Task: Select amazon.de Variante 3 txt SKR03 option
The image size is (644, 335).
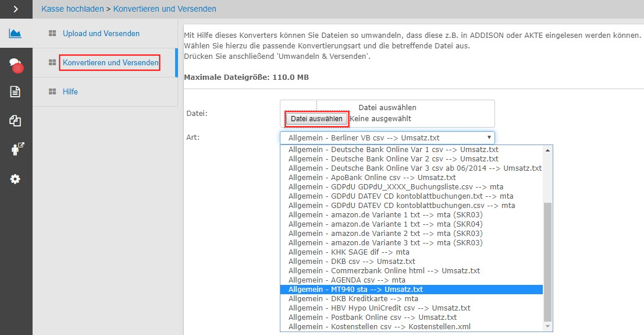Action: pyautogui.click(x=411, y=243)
